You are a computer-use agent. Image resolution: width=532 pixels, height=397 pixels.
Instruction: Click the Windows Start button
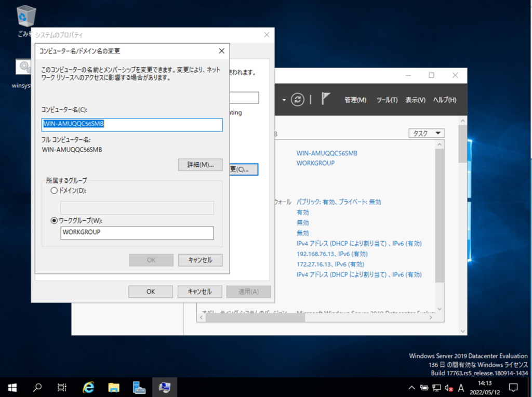(x=12, y=387)
